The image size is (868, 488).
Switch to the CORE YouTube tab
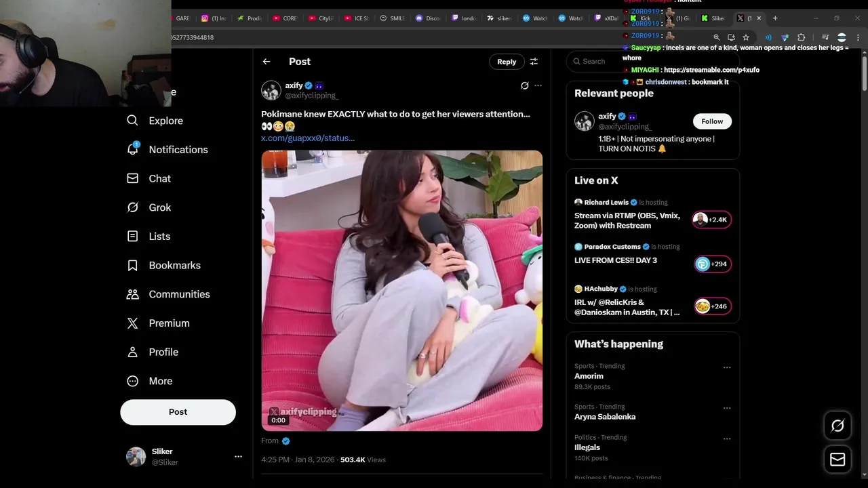pyautogui.click(x=285, y=18)
